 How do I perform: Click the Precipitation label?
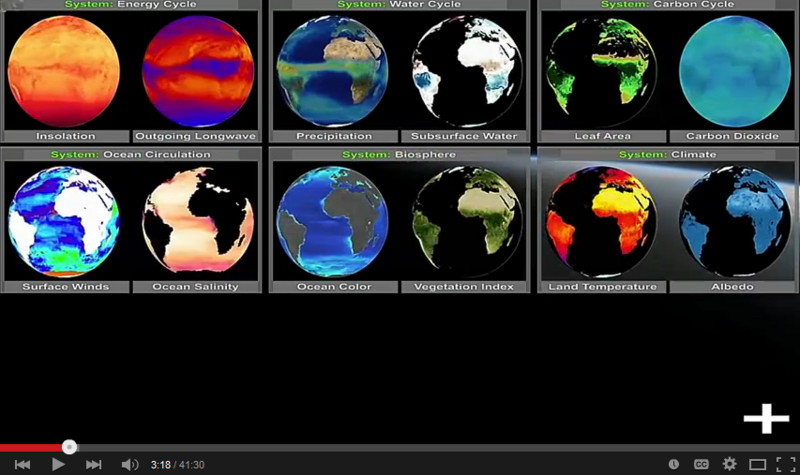(334, 136)
